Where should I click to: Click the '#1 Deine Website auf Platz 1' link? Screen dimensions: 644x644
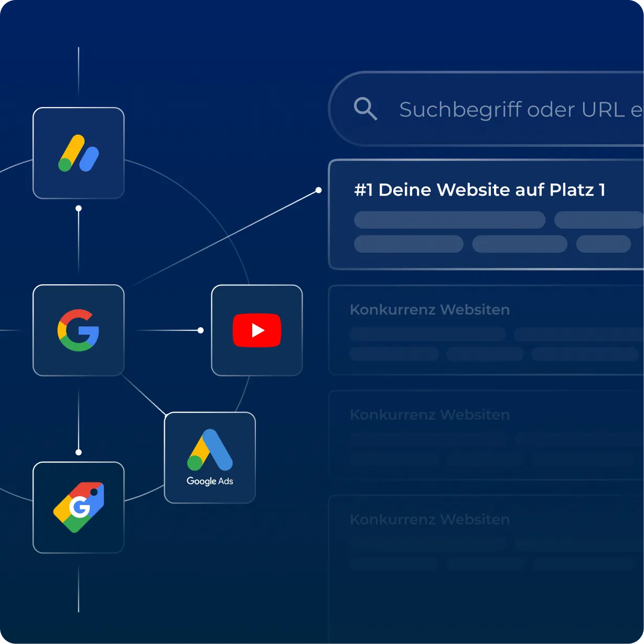[x=480, y=190]
